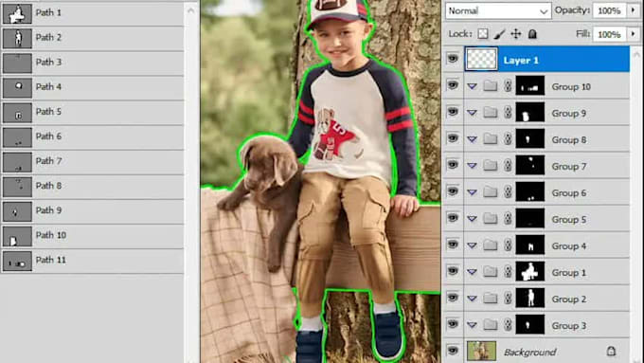This screenshot has height=363, width=644.
Task: Click Group 4 folder icon
Action: [x=490, y=245]
